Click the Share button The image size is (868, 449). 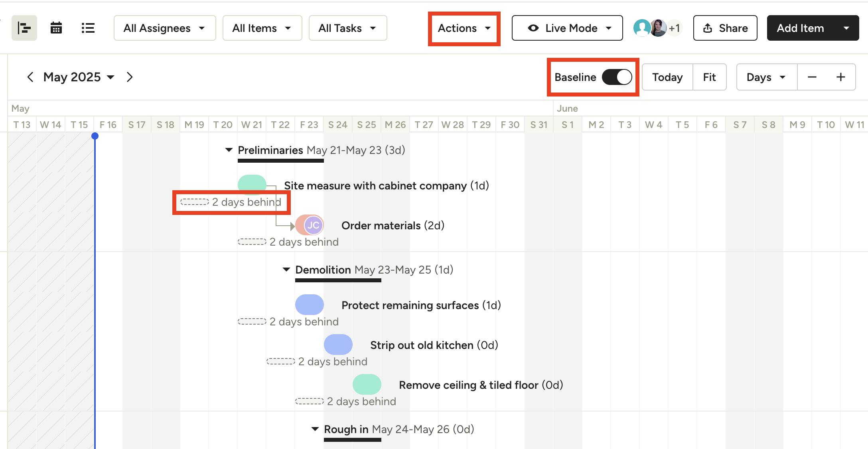[725, 28]
